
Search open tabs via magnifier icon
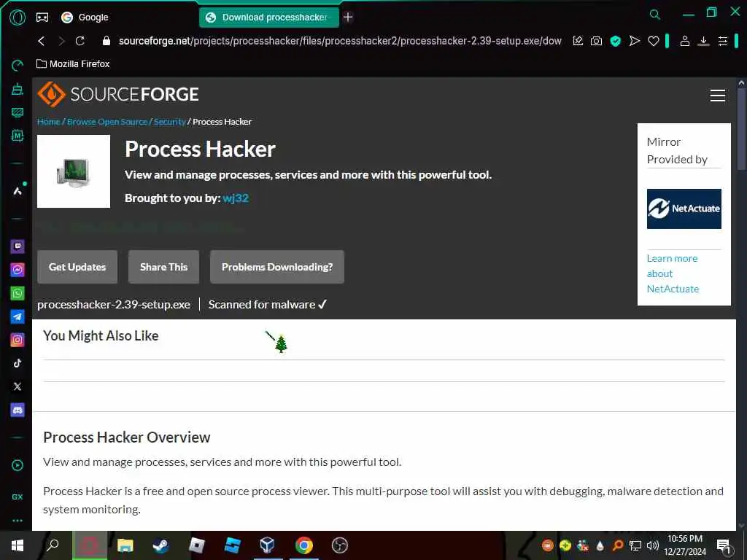pos(655,15)
